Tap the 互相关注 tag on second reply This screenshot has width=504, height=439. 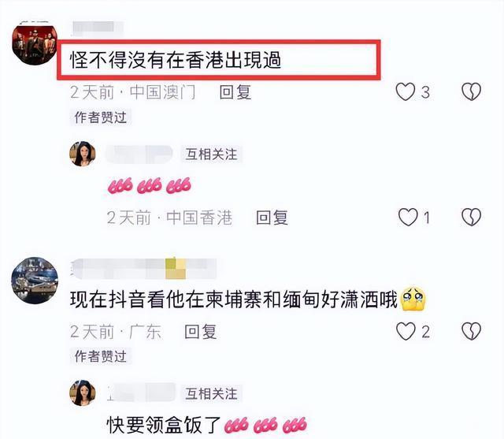pos(211,393)
